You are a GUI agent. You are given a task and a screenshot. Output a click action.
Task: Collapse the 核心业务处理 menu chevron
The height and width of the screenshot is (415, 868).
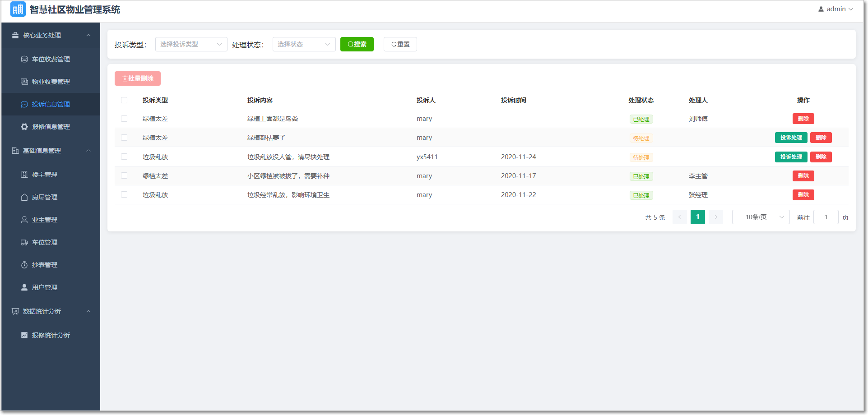point(88,35)
